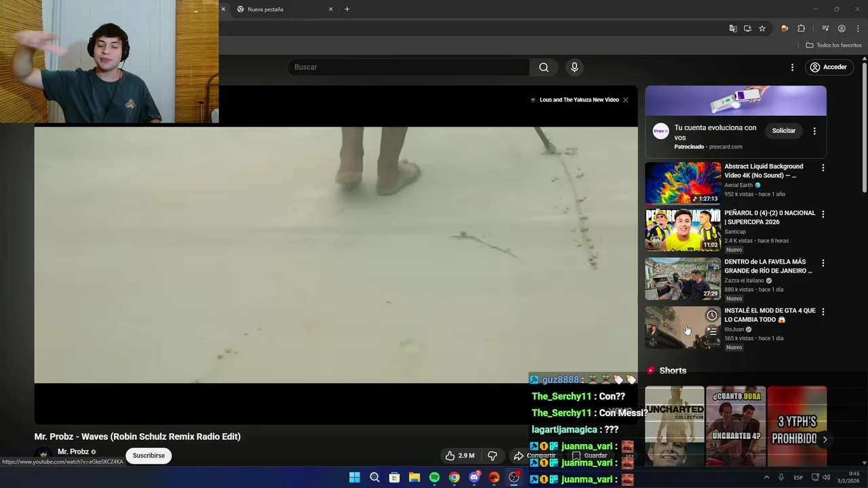
Task: Open Spotify from the taskbar
Action: tap(434, 478)
